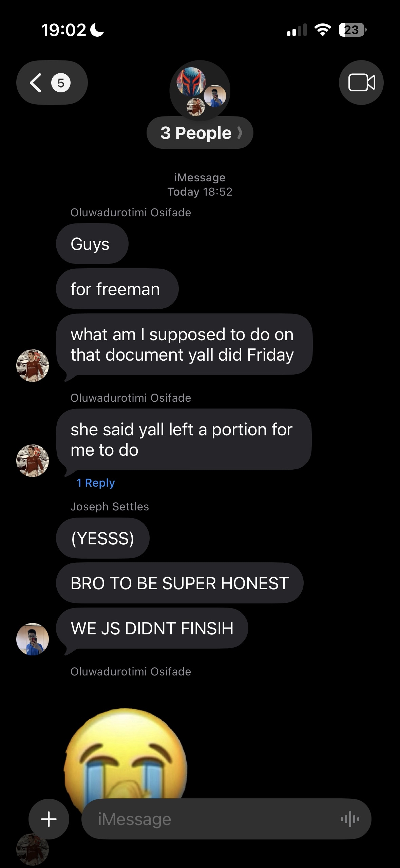The width and height of the screenshot is (400, 868).
Task: Tap the audio message waveform icon
Action: (x=350, y=819)
